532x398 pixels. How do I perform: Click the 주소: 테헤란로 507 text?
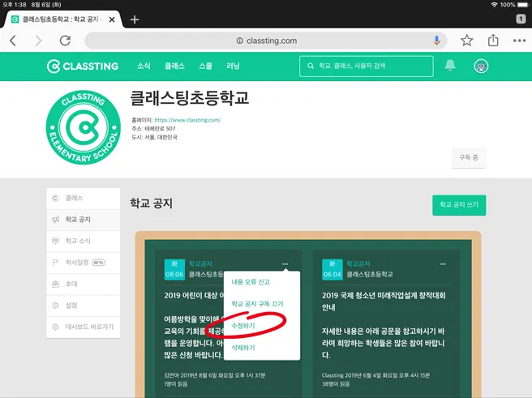click(153, 129)
